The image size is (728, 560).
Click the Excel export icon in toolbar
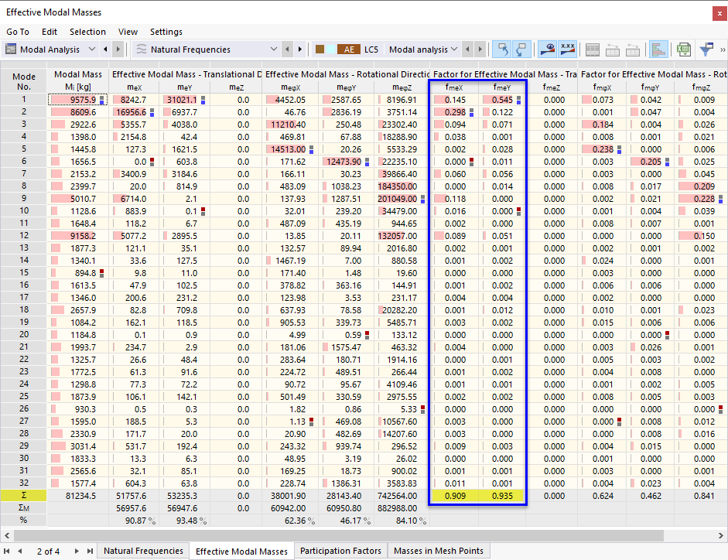pos(684,50)
